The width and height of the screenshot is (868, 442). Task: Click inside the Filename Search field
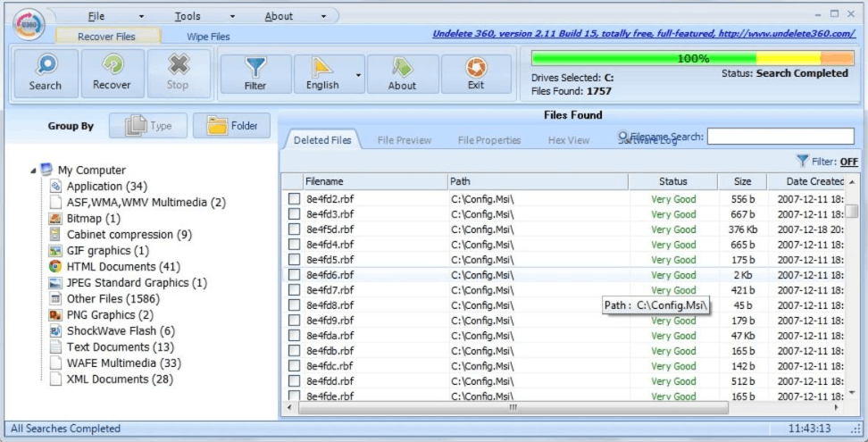tap(780, 136)
